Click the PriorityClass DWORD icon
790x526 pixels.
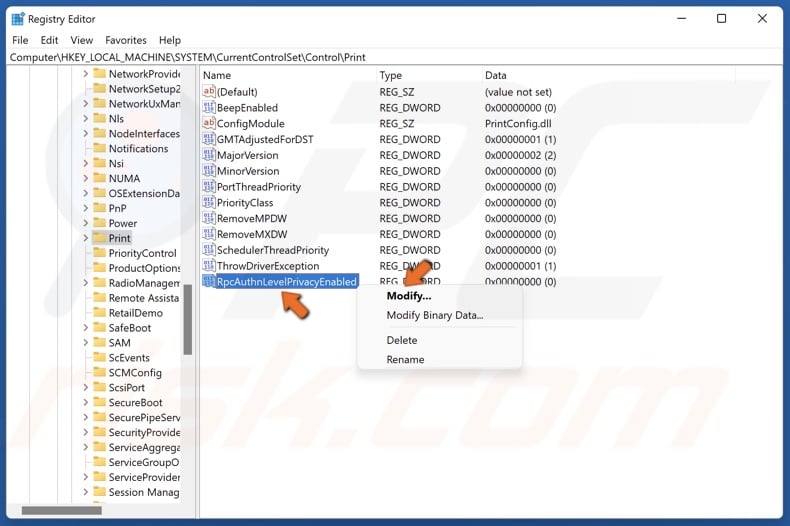tap(209, 202)
